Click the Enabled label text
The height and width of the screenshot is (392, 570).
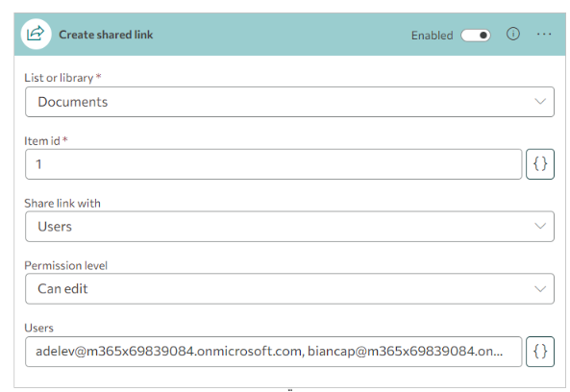tap(432, 36)
